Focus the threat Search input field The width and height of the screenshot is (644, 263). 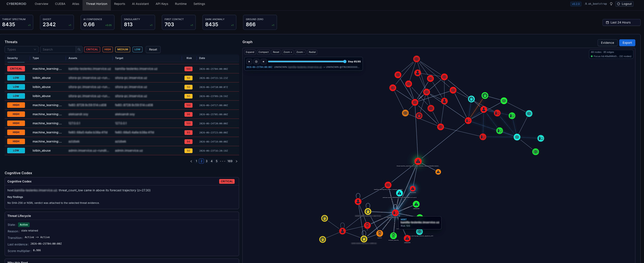pyautogui.click(x=58, y=49)
